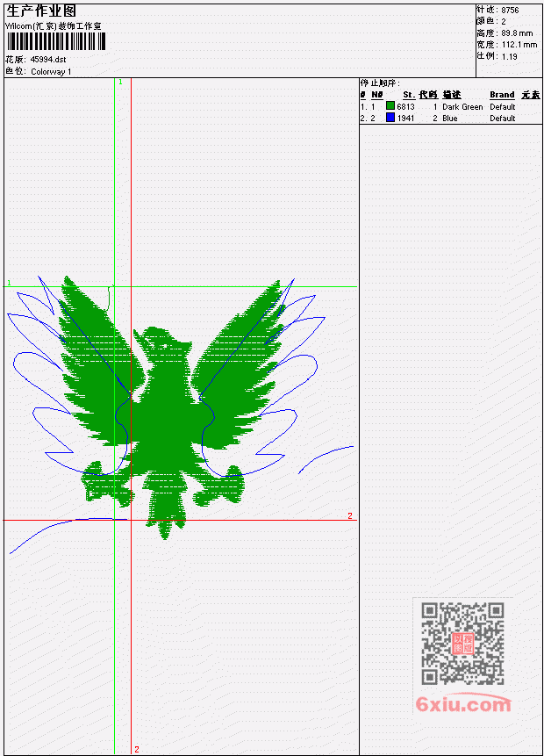
Task: Click the blue curve at lower left
Action: 68,534
